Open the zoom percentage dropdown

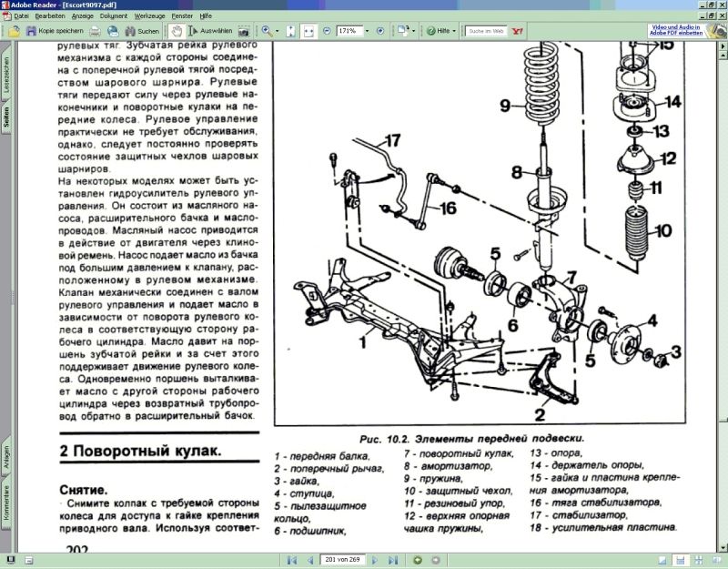pyautogui.click(x=367, y=31)
